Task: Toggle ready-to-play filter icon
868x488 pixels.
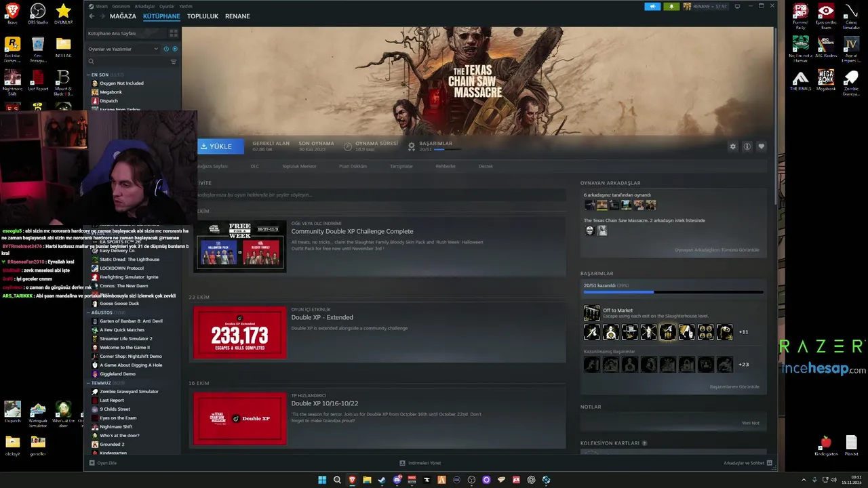Action: click(x=175, y=49)
